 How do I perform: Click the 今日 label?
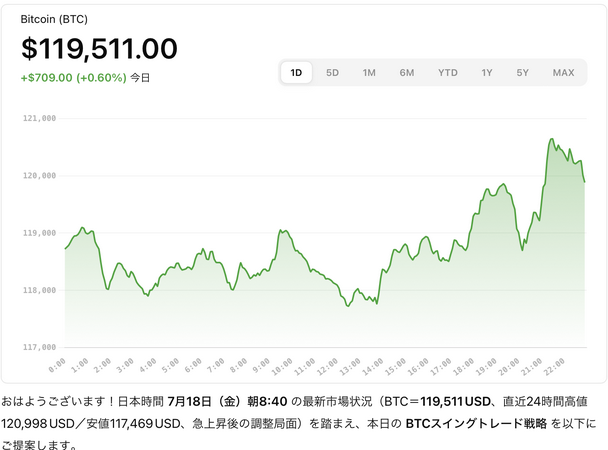[140, 78]
